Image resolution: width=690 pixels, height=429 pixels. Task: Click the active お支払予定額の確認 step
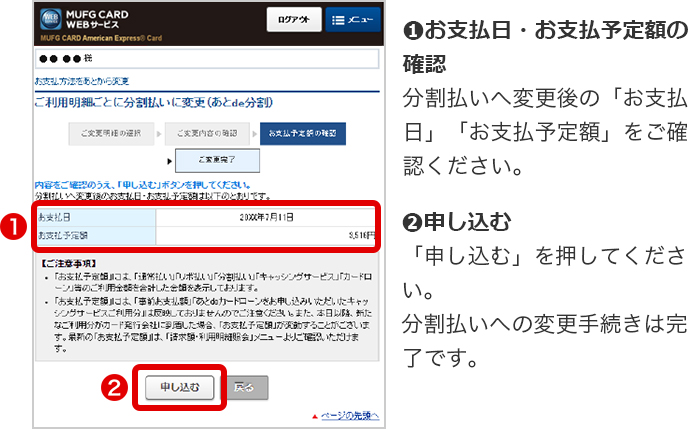tap(303, 133)
